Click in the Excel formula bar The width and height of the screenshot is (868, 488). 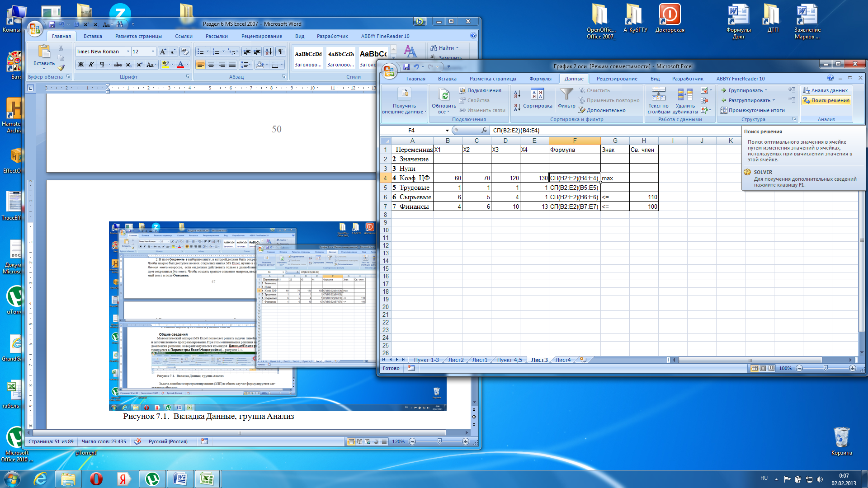(x=615, y=130)
